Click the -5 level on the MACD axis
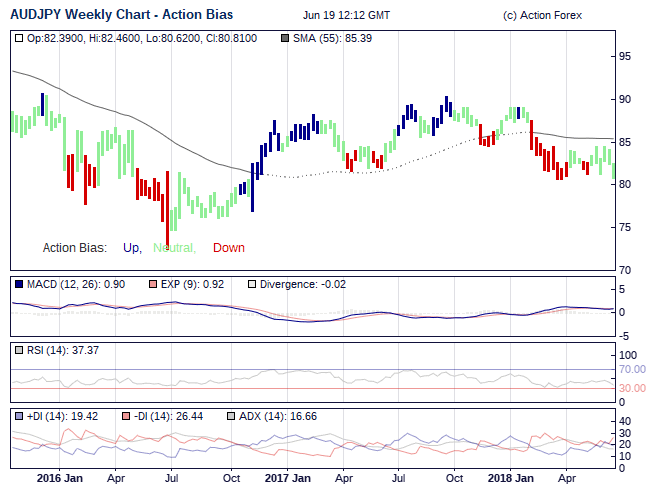This screenshot has width=650, height=489. tap(624, 336)
